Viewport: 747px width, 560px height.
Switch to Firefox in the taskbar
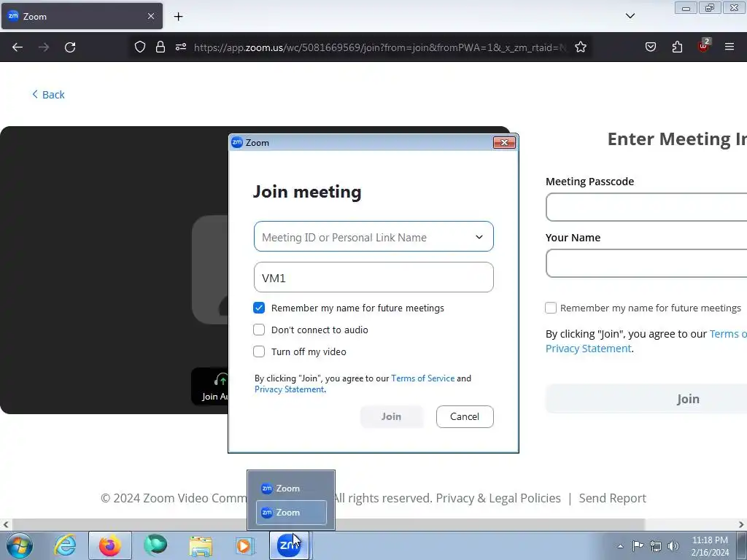(x=109, y=545)
